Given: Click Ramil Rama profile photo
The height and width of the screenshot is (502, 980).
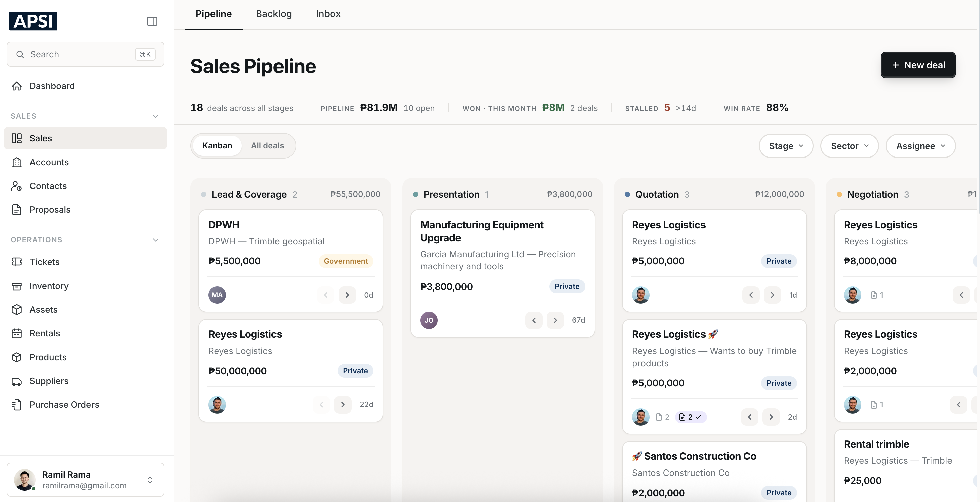Looking at the screenshot, I should pyautogui.click(x=25, y=480).
